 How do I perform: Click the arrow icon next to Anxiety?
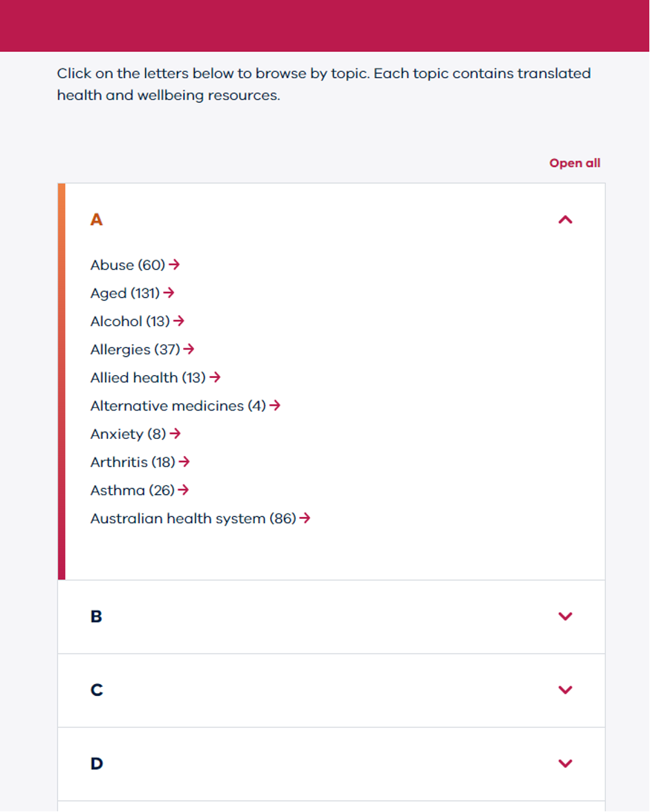(x=175, y=434)
